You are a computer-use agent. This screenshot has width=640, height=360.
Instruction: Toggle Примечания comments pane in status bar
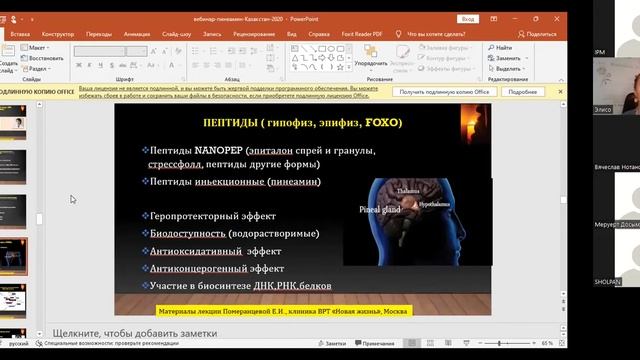click(x=375, y=343)
